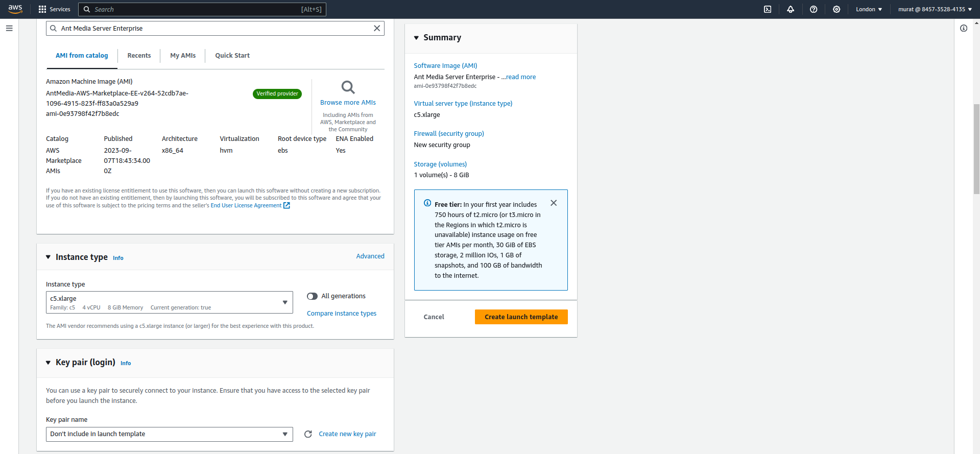This screenshot has width=980, height=454.
Task: Open the End User License Agreement external link
Action: point(250,205)
